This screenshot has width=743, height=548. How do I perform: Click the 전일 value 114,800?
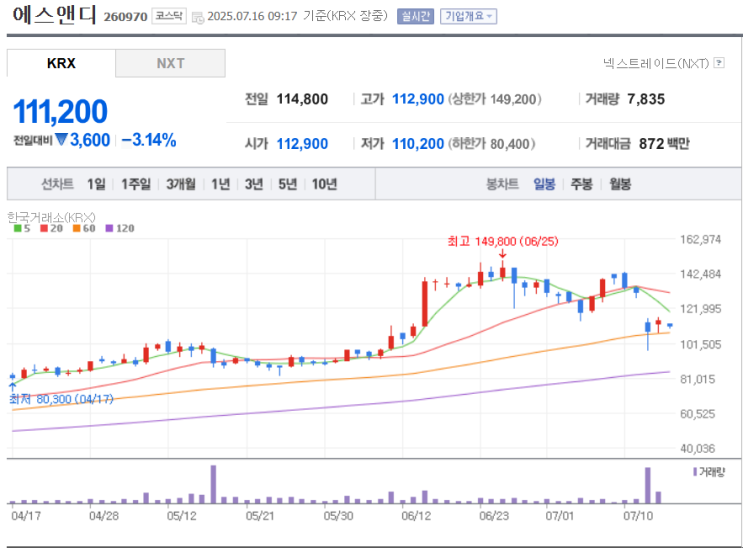point(302,99)
